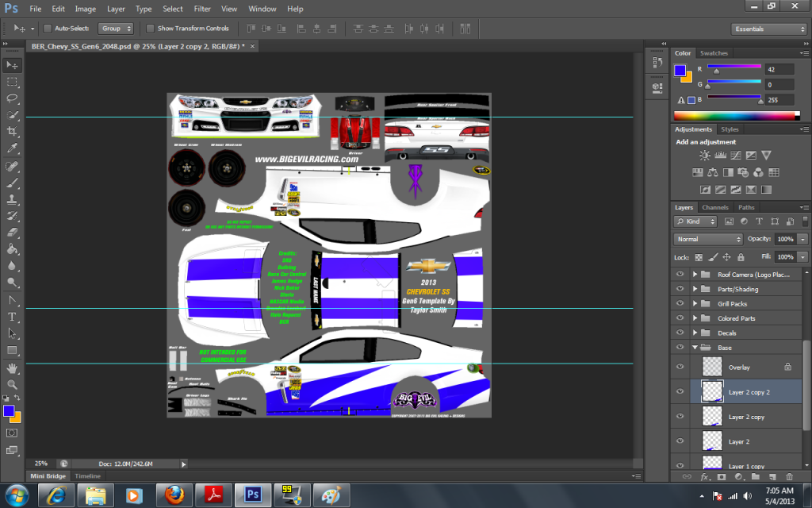The width and height of the screenshot is (812, 508).
Task: Switch to the Swatches tab
Action: 714,53
